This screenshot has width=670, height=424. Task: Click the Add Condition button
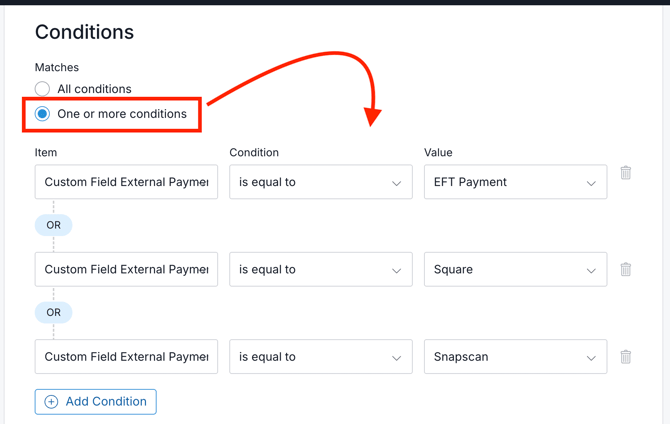pos(96,402)
